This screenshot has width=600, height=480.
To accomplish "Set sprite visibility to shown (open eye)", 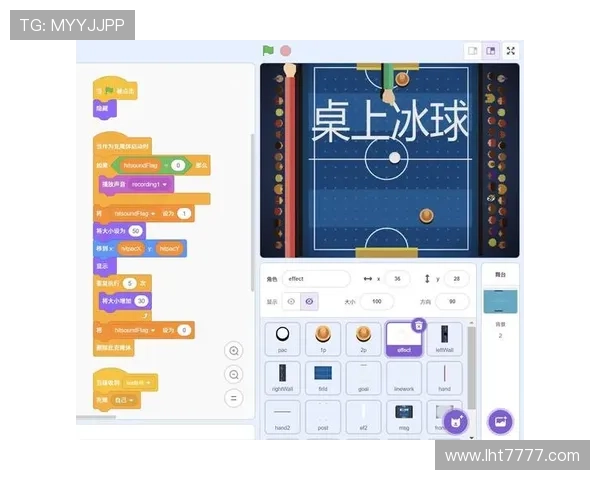I will click(291, 302).
